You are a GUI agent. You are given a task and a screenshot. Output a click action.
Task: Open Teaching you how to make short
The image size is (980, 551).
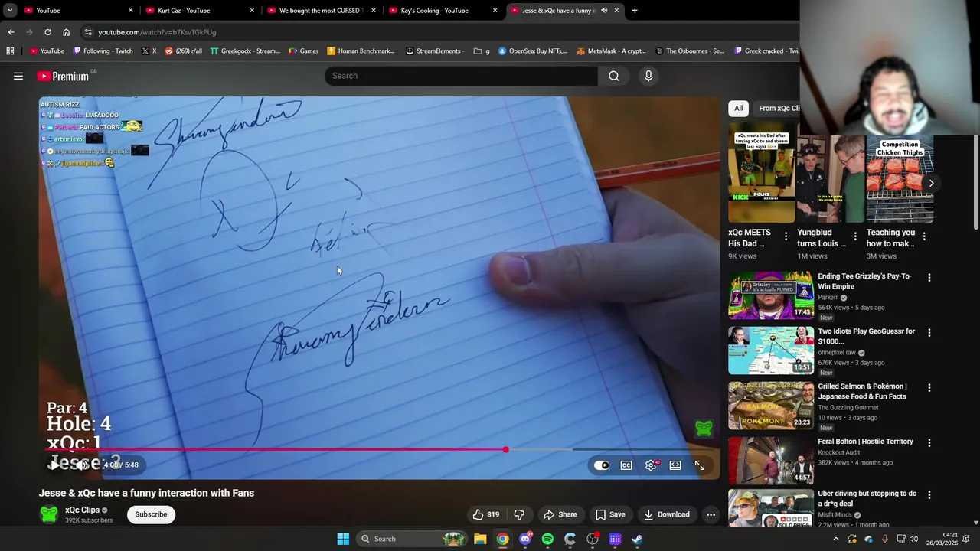point(900,178)
